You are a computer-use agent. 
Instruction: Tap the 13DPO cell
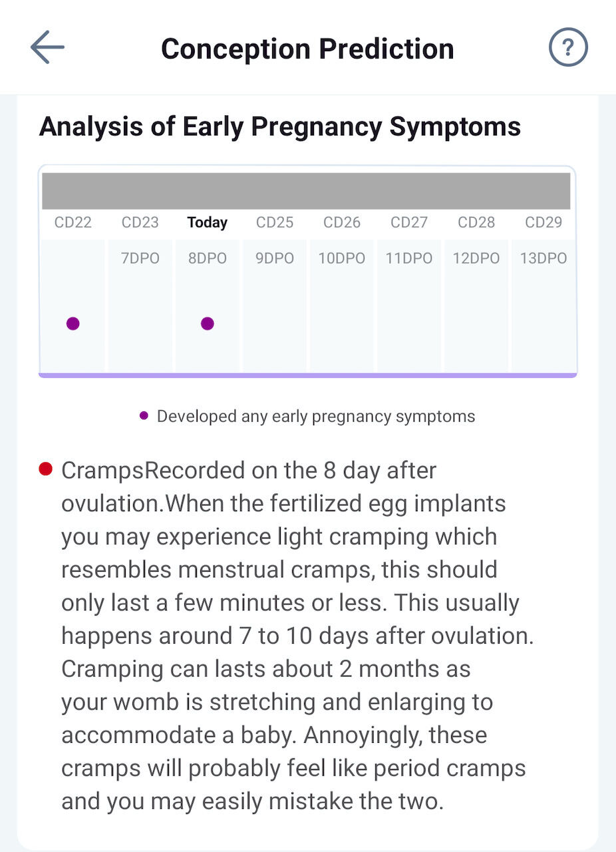[x=543, y=258]
